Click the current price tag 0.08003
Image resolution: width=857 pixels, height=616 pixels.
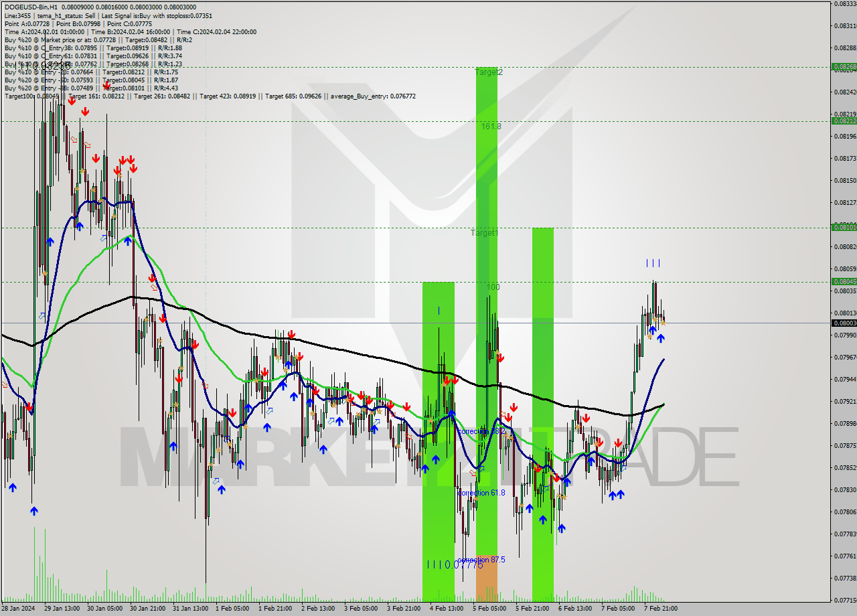[843, 323]
